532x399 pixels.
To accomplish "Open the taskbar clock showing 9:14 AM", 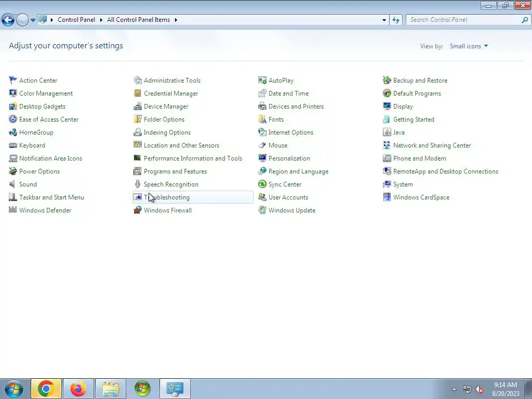I will [506, 389].
